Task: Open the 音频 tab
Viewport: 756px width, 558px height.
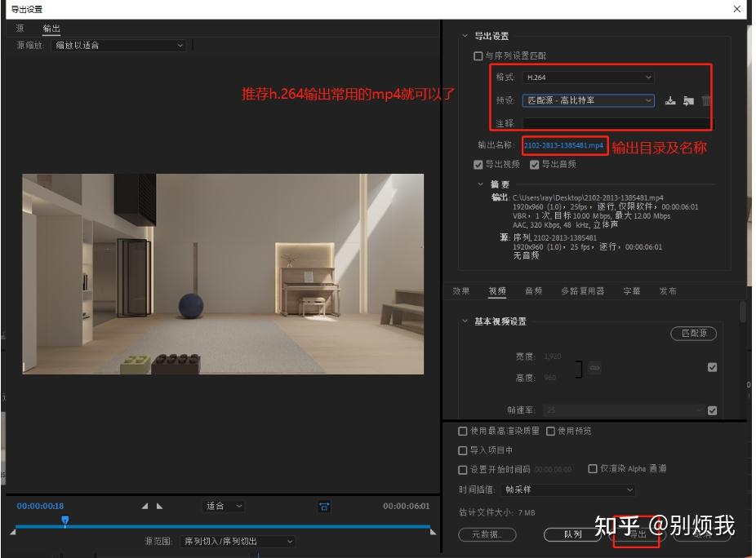Action: pyautogui.click(x=533, y=291)
